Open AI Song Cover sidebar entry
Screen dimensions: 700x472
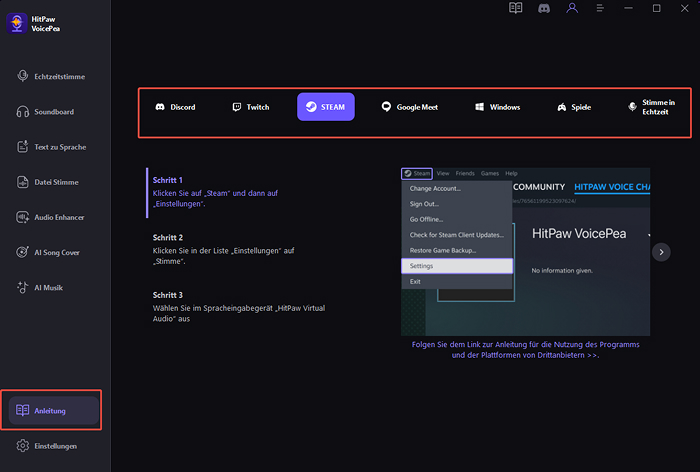pyautogui.click(x=54, y=252)
